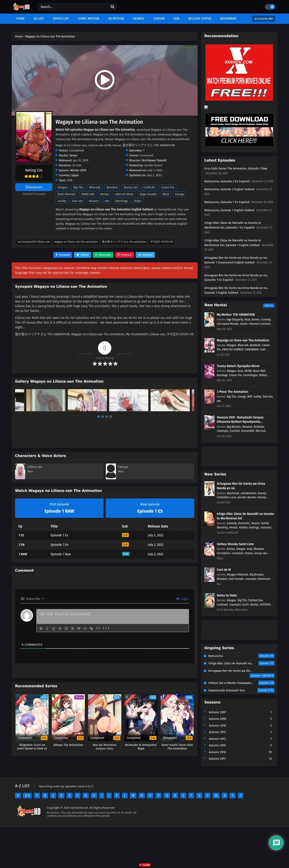Click the commenter avatar icon
The image size is (289, 868).
27,616
